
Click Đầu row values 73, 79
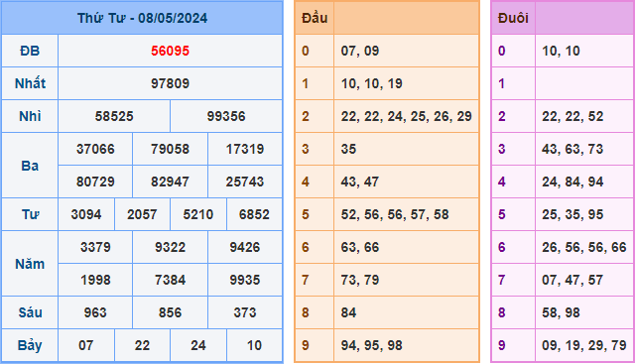(360, 280)
